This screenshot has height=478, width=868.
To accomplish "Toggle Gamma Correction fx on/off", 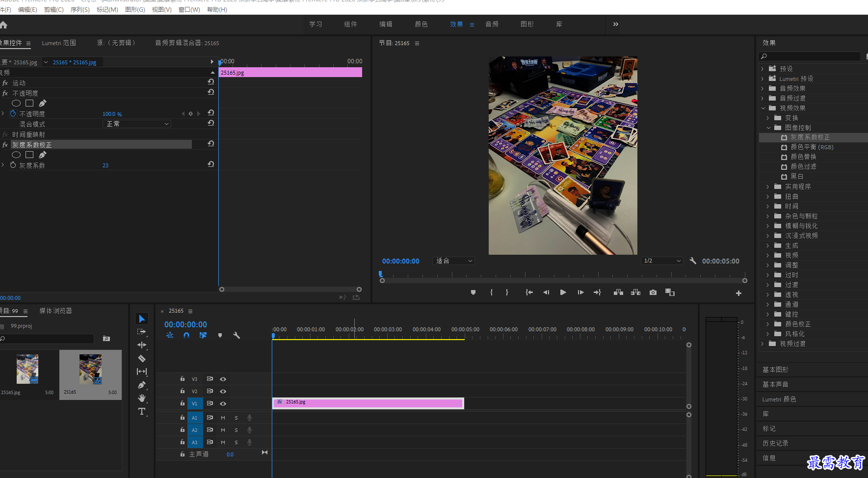I will [x=5, y=145].
